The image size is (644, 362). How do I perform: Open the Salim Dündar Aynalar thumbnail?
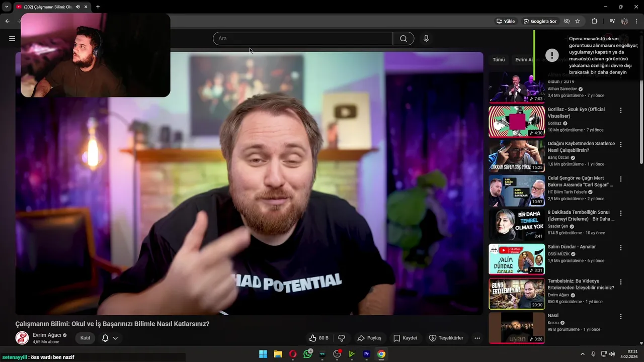click(517, 259)
